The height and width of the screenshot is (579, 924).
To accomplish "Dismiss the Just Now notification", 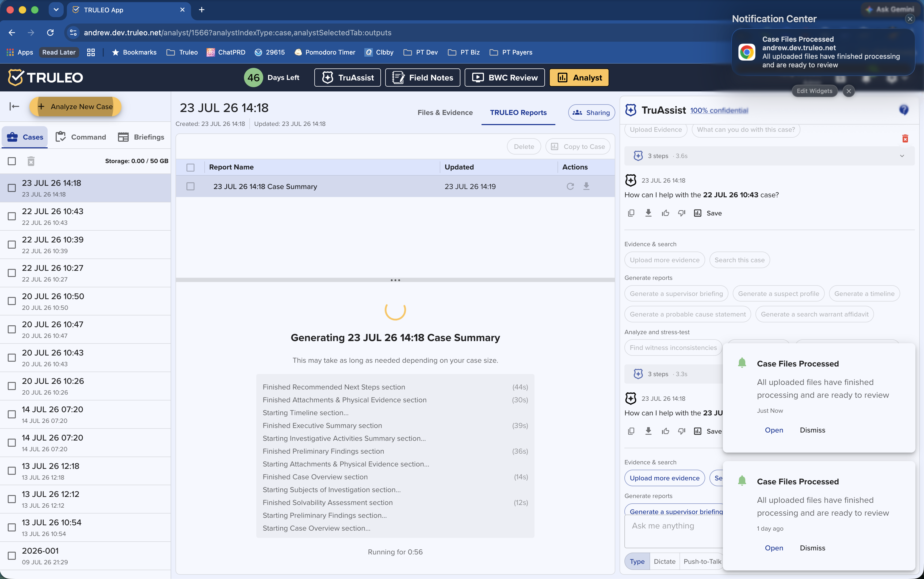I will click(x=812, y=430).
